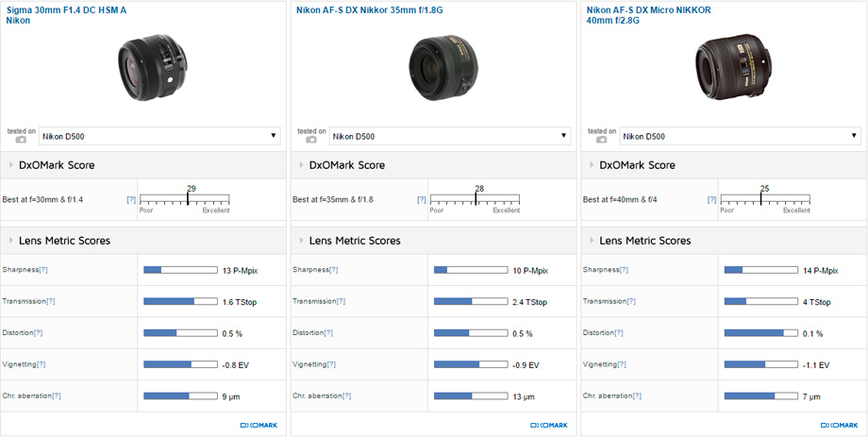Click Vignetting help [?] in Sigma 30mm column
Image resolution: width=868 pixels, height=437 pixels.
41,364
